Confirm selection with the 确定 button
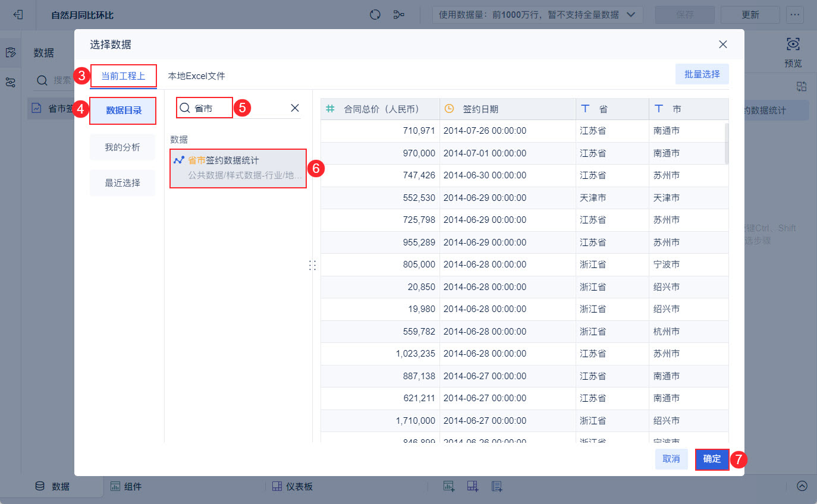Image resolution: width=817 pixels, height=504 pixels. tap(712, 459)
